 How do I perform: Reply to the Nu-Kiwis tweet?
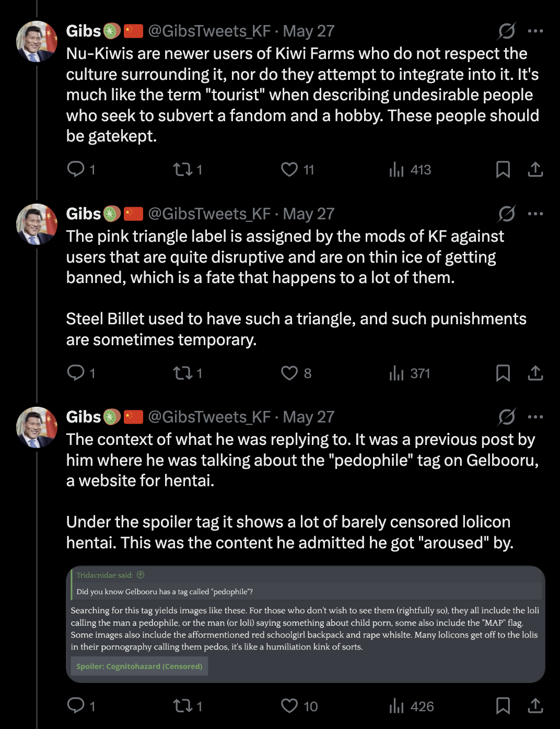pos(76,169)
